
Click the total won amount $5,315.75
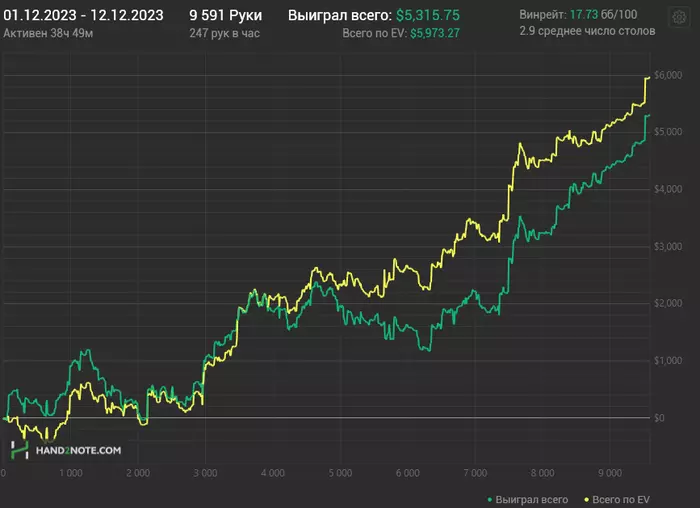(428, 15)
